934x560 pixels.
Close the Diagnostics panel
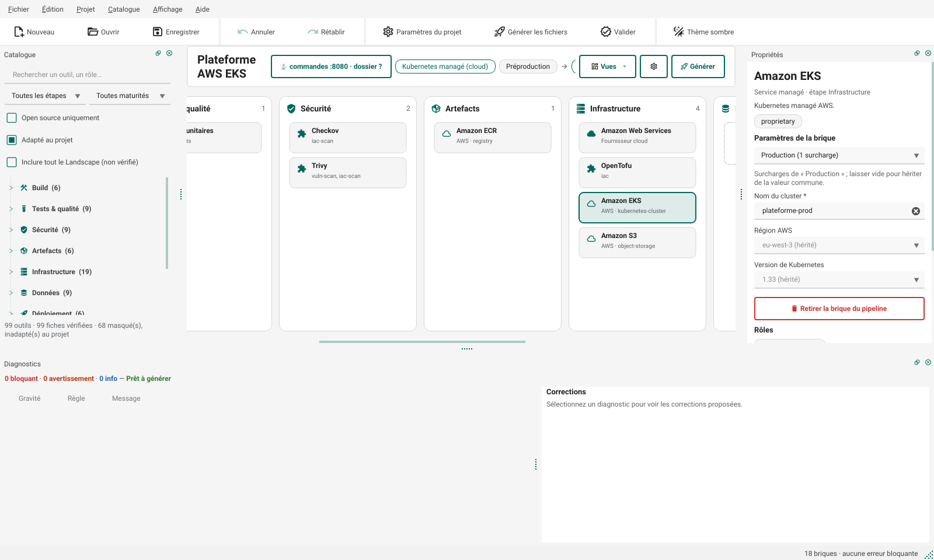[x=928, y=362]
